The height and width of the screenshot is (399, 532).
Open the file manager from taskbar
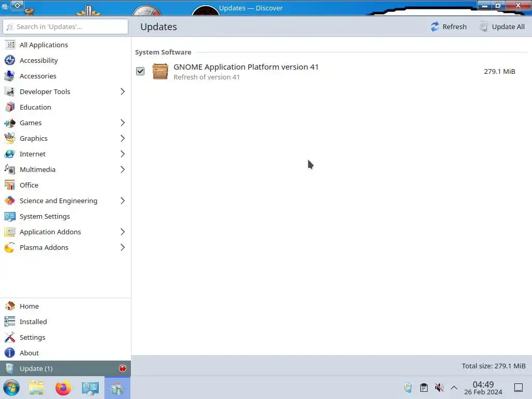tap(36, 388)
